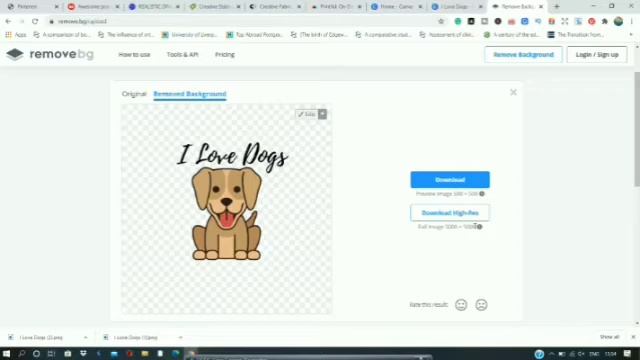Click the Remove Background header button
This screenshot has width=640, height=360.
523,55
